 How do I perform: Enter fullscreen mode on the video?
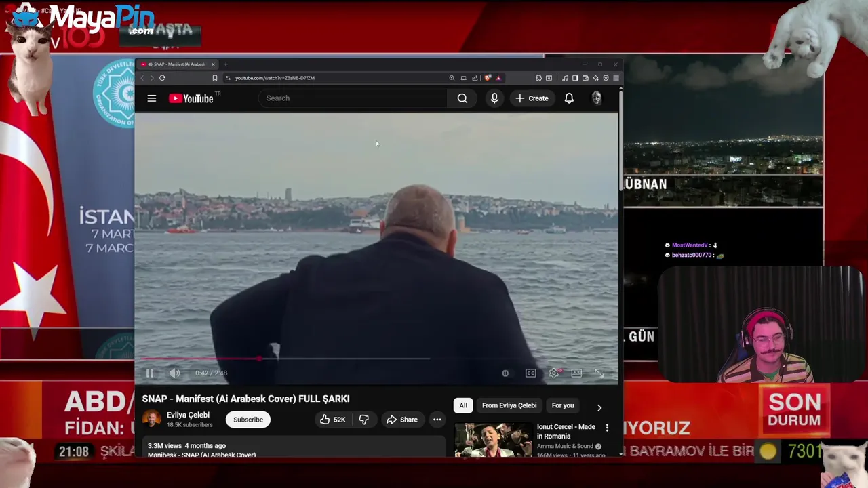pyautogui.click(x=599, y=373)
